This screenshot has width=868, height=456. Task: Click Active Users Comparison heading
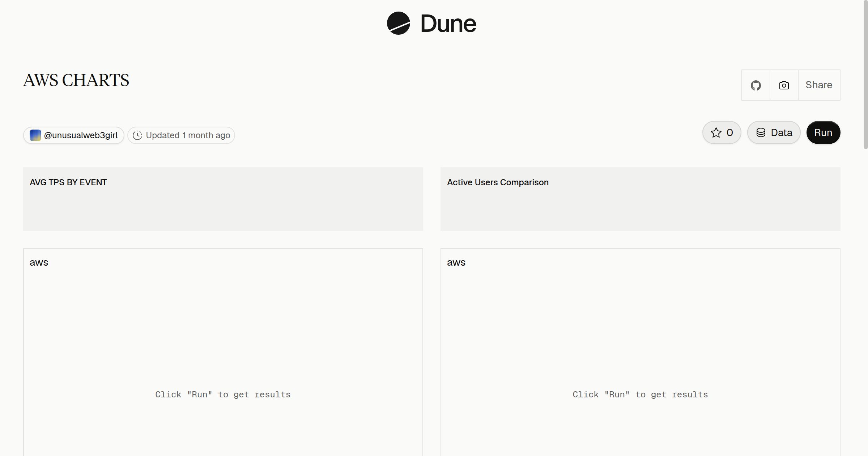[x=498, y=182]
